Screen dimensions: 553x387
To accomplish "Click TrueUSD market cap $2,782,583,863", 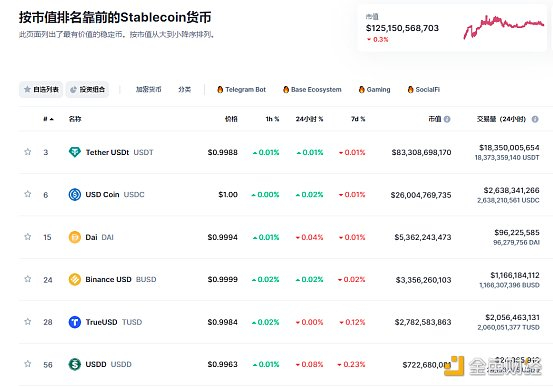I will 423,322.
